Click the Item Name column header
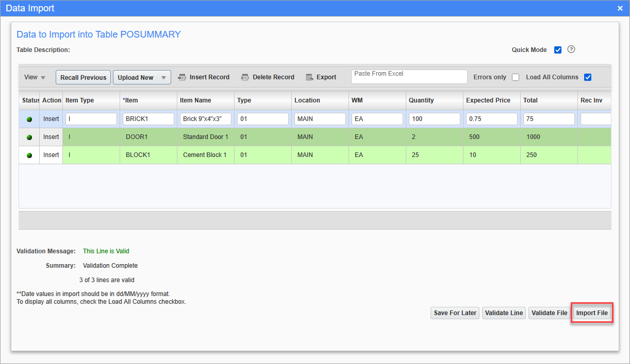630x364 pixels. pyautogui.click(x=206, y=100)
